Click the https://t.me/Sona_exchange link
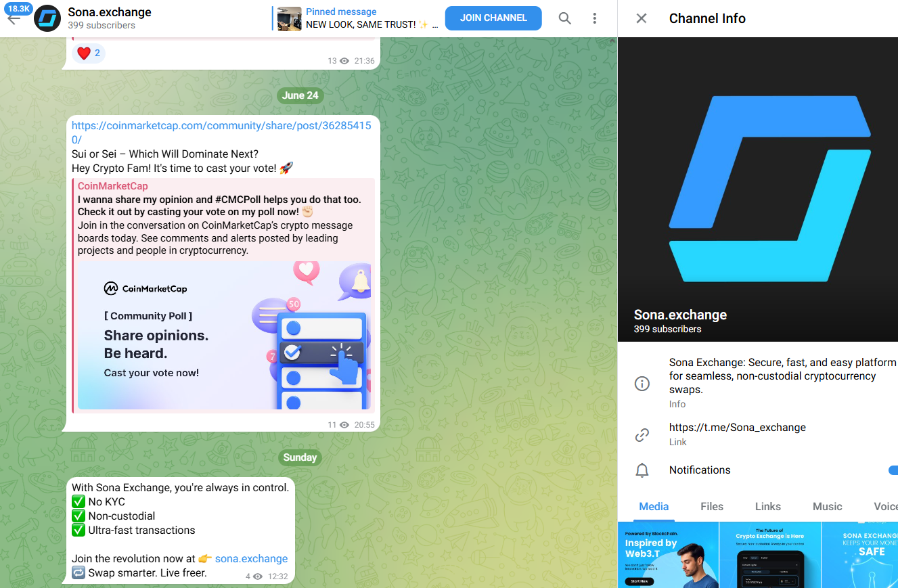The image size is (898, 588). [x=738, y=428]
